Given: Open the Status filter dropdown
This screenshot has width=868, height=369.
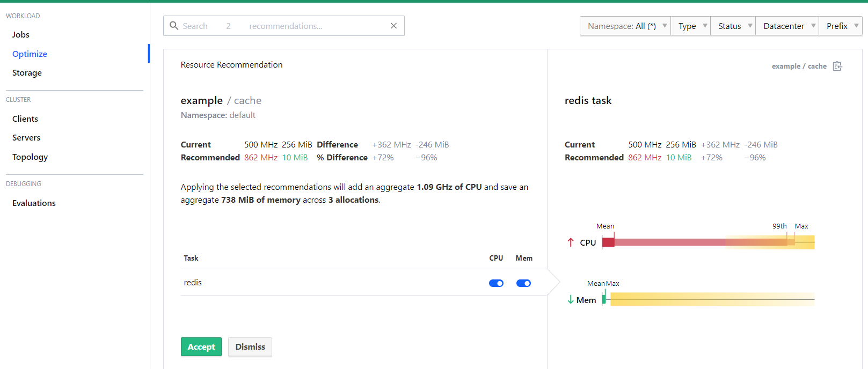Looking at the screenshot, I should 733,26.
